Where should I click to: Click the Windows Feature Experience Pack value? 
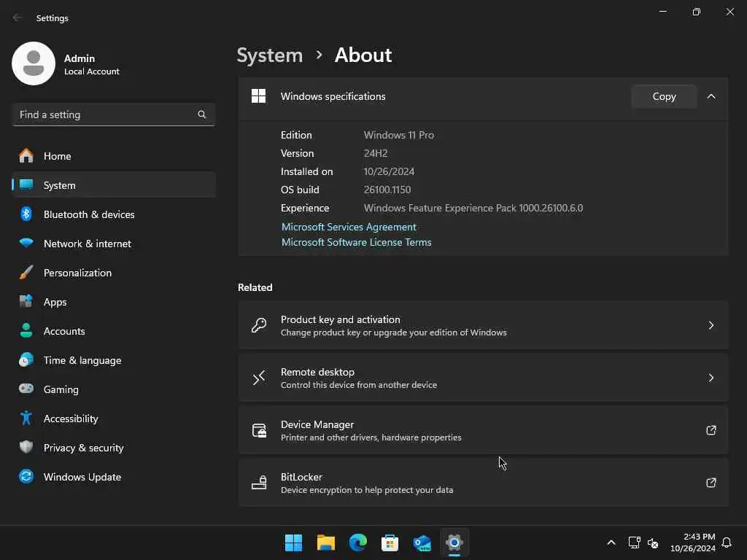pyautogui.click(x=473, y=208)
